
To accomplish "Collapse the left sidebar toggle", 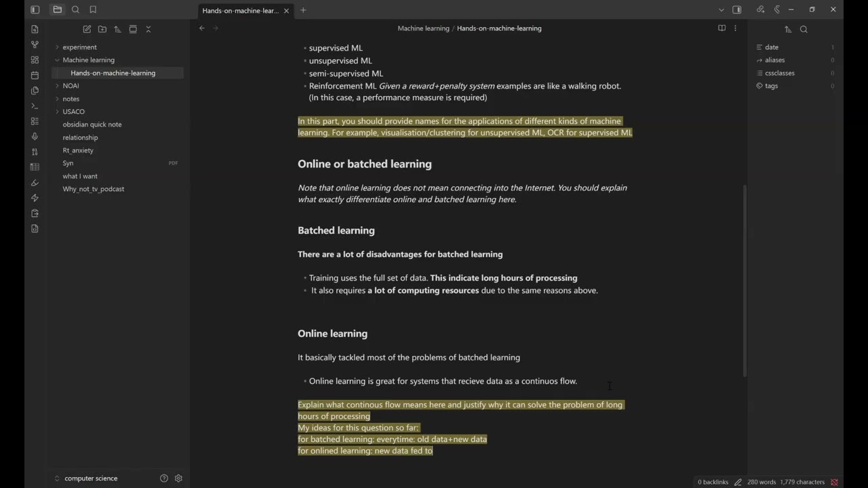I will 35,9.
